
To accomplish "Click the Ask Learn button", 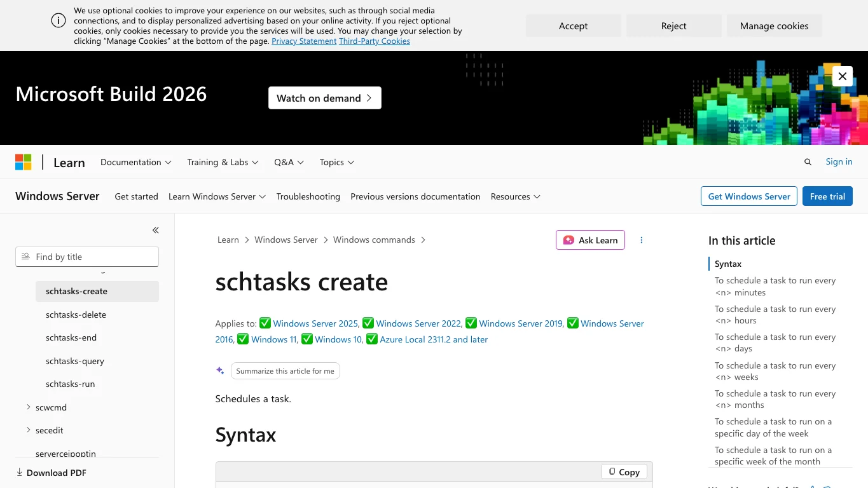I will (x=590, y=240).
